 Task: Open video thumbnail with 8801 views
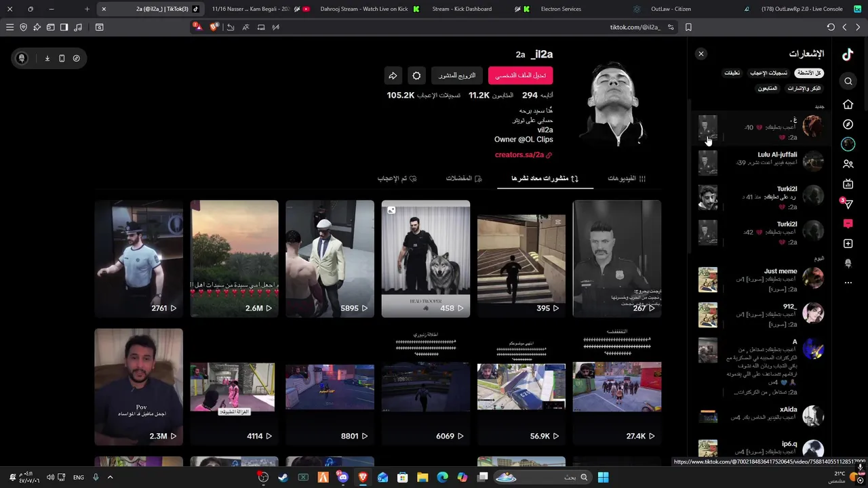point(330,387)
